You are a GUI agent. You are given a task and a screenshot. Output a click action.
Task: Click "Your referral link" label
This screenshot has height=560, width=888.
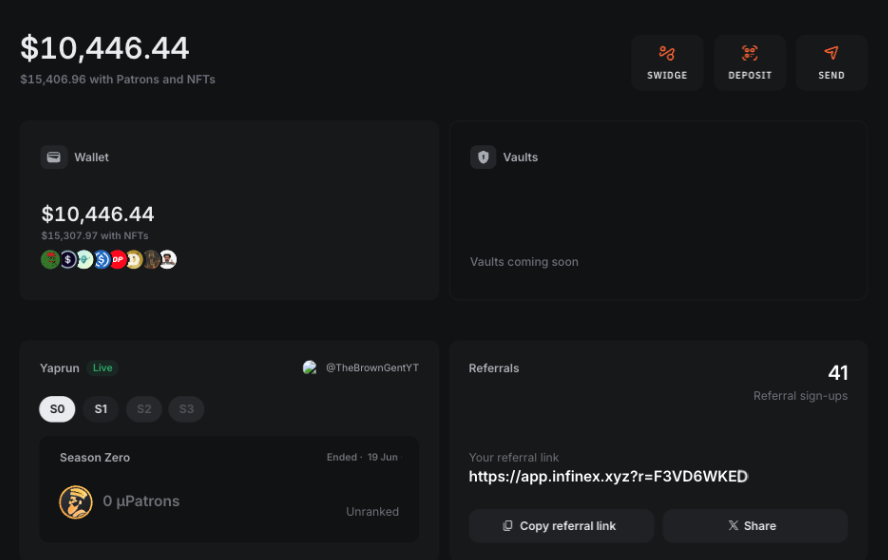[514, 458]
